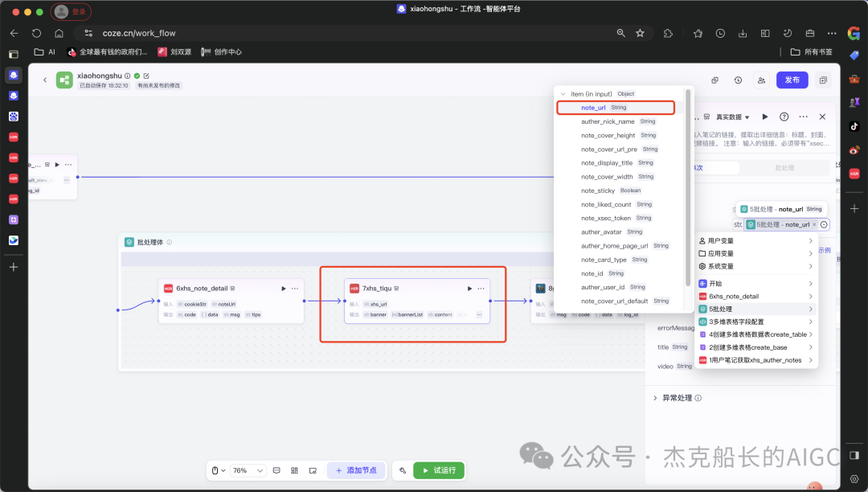868x492 pixels.
Task: Open the 真实数据 dropdown in node panel
Action: (x=732, y=117)
